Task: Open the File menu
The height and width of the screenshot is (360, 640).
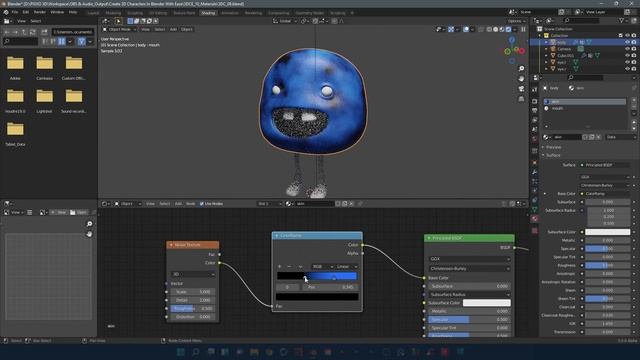Action: click(x=15, y=12)
